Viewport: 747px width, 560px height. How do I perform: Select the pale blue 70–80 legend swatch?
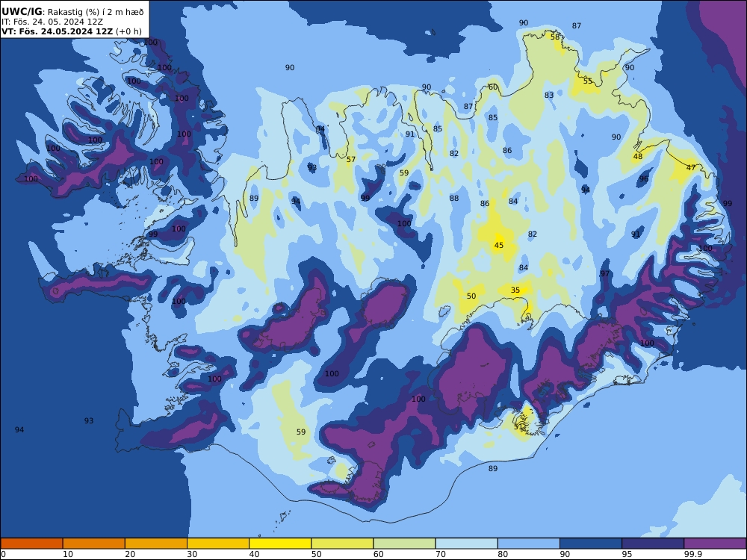tap(466, 544)
